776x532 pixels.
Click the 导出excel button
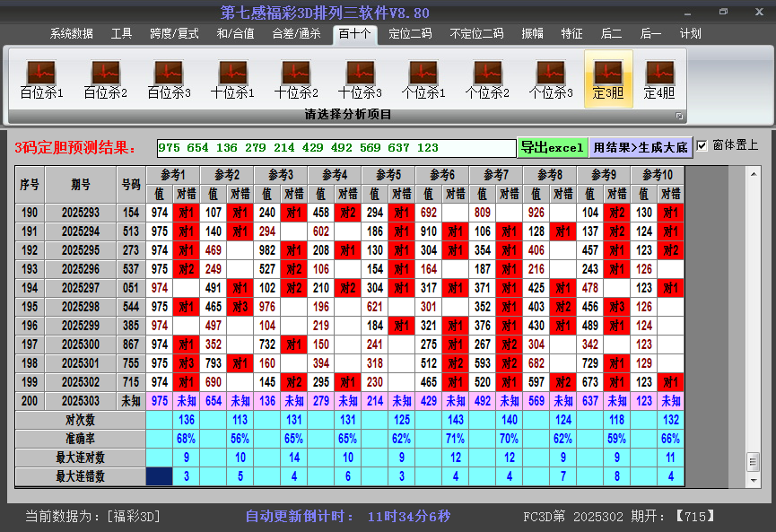552,148
